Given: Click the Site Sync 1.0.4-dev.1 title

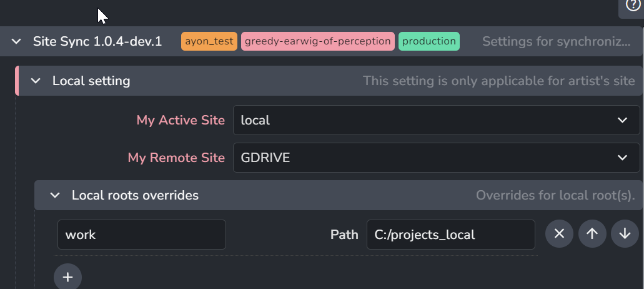Looking at the screenshot, I should (x=97, y=41).
